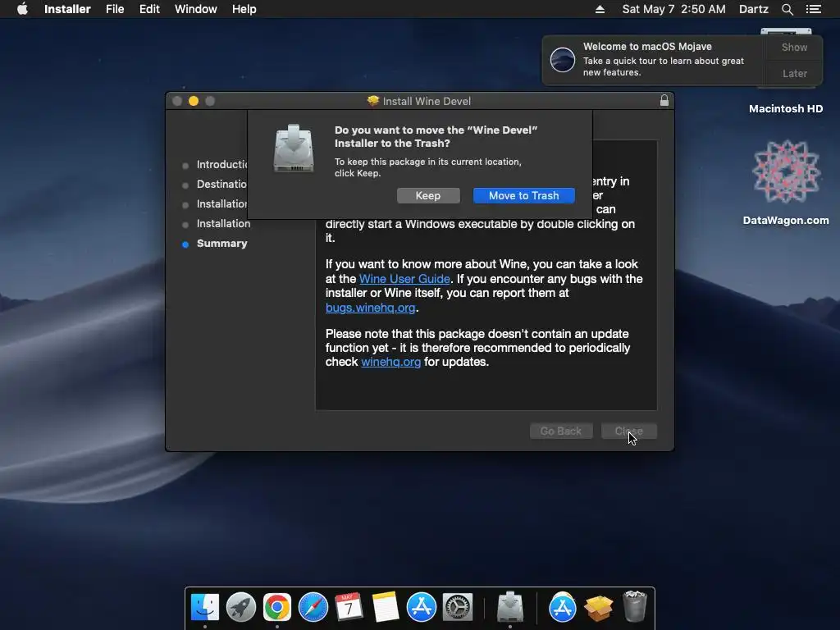The width and height of the screenshot is (840, 630).
Task: Click the Install Wine Devel window title
Action: (x=427, y=101)
